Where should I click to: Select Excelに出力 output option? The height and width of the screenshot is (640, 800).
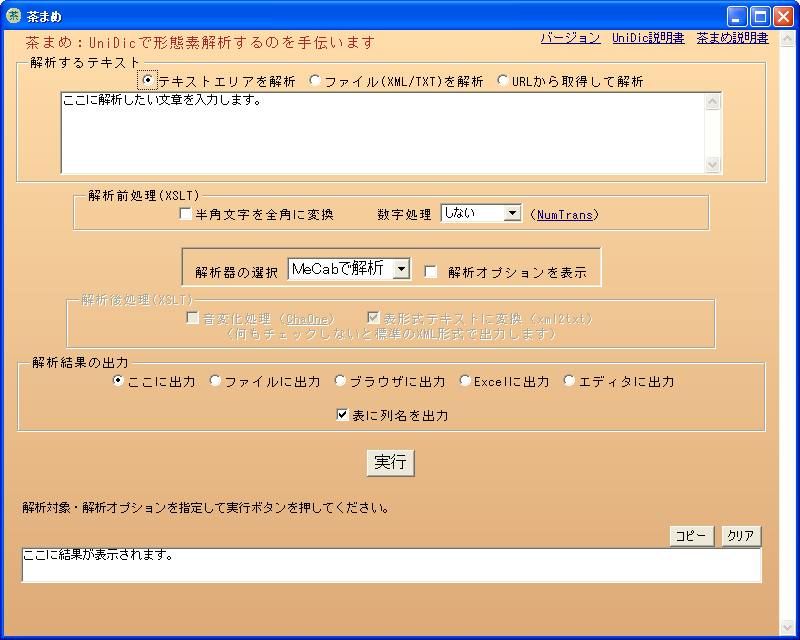465,381
